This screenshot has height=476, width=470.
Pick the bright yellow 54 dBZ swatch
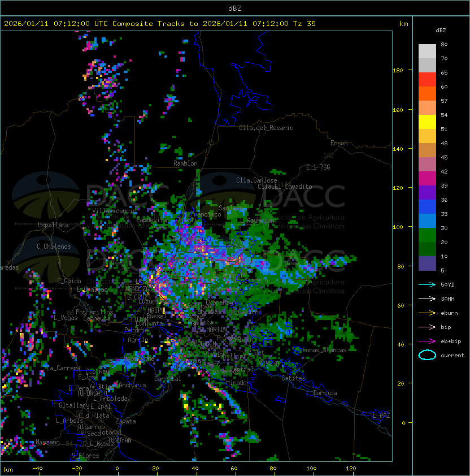click(x=427, y=122)
